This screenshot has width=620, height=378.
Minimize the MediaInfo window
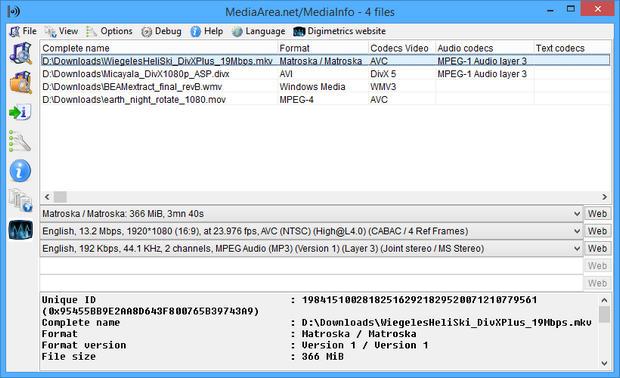(550, 9)
